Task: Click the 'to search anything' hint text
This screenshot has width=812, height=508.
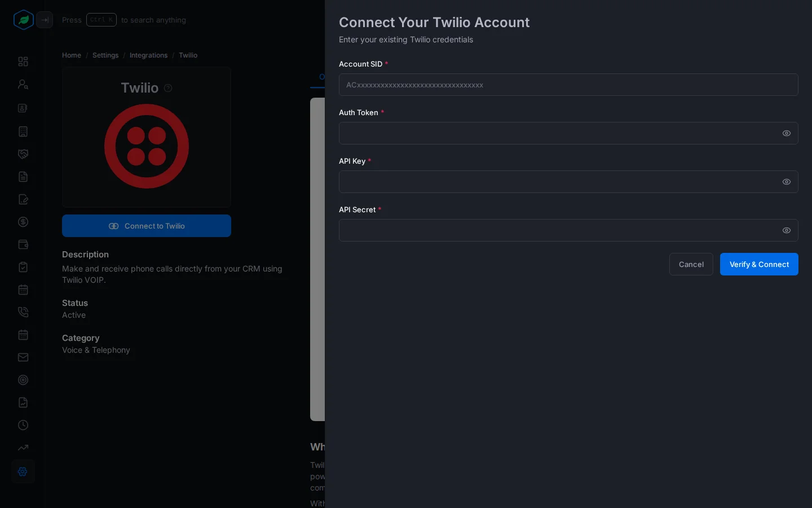Action: 153,20
